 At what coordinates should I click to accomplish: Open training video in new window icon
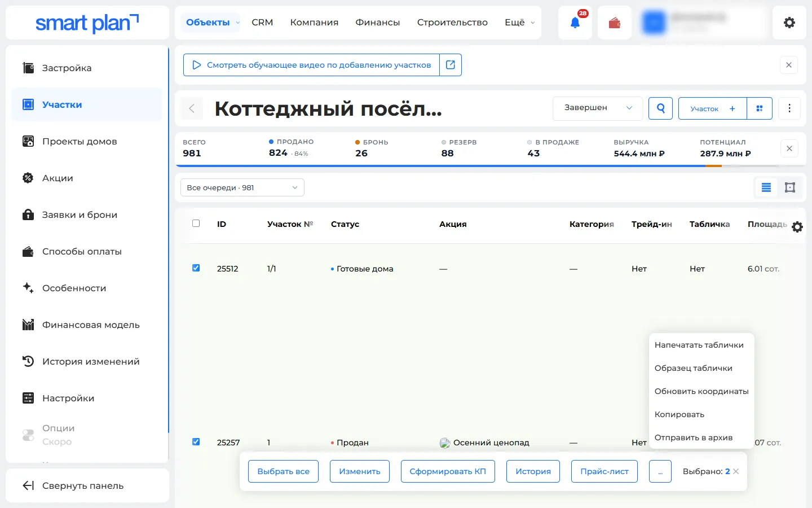coord(451,65)
